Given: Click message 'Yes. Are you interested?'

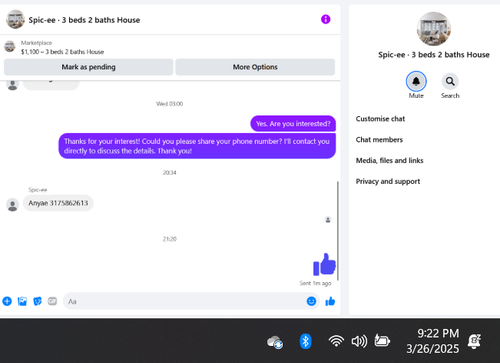Looking at the screenshot, I should click(x=293, y=124).
